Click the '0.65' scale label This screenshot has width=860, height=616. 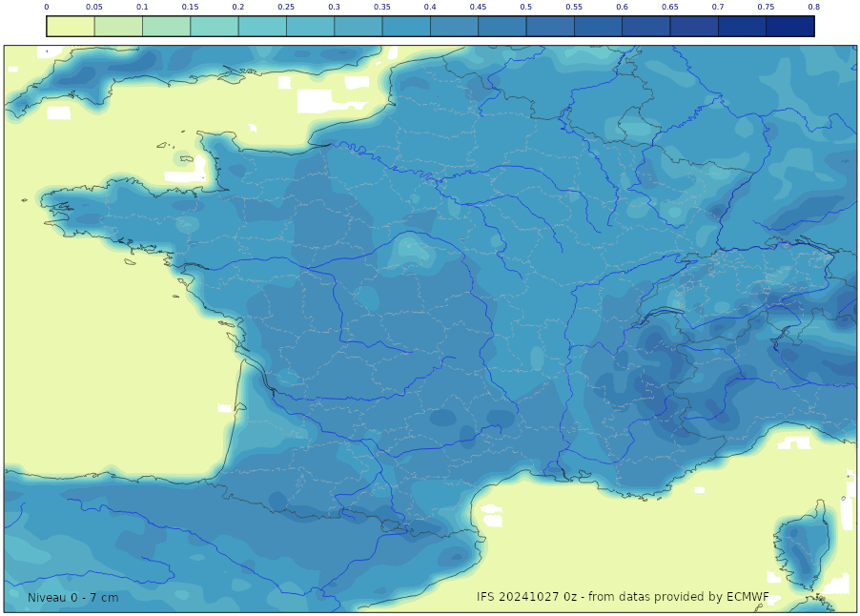pos(670,7)
